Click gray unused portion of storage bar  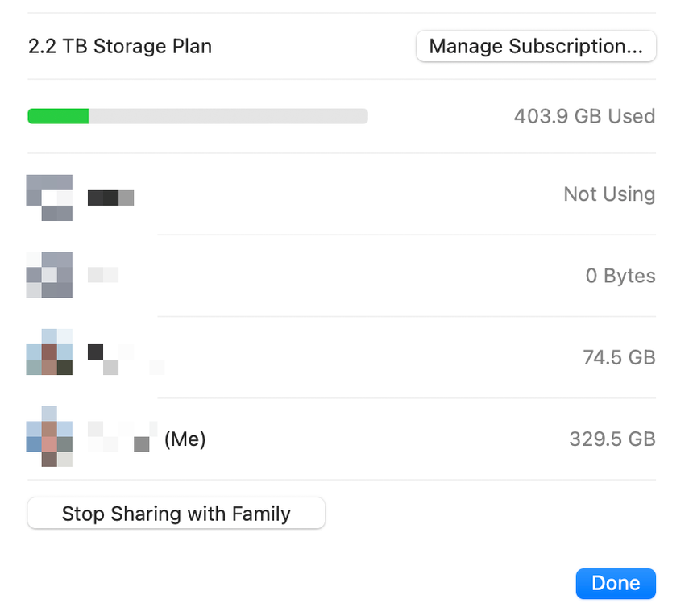pyautogui.click(x=227, y=116)
